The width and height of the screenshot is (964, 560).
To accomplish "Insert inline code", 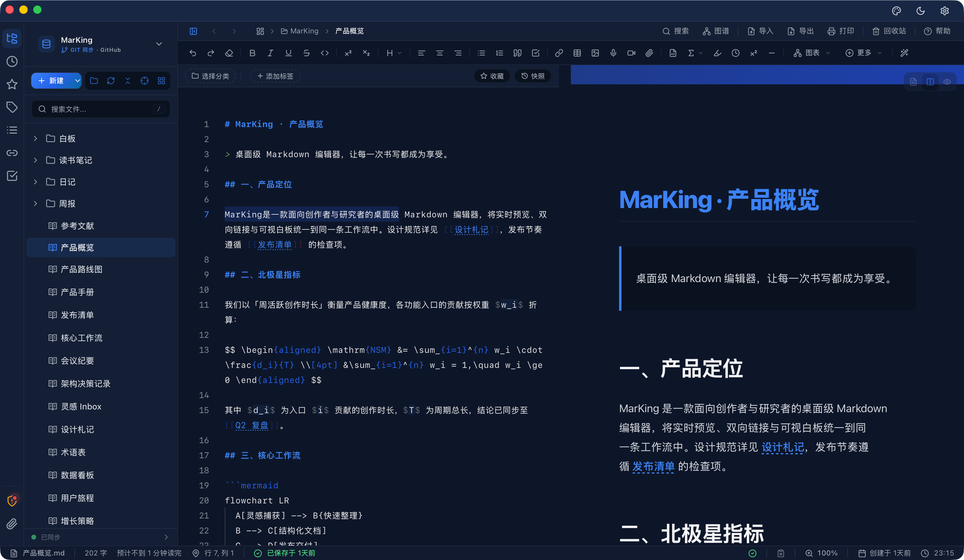I will tap(325, 53).
